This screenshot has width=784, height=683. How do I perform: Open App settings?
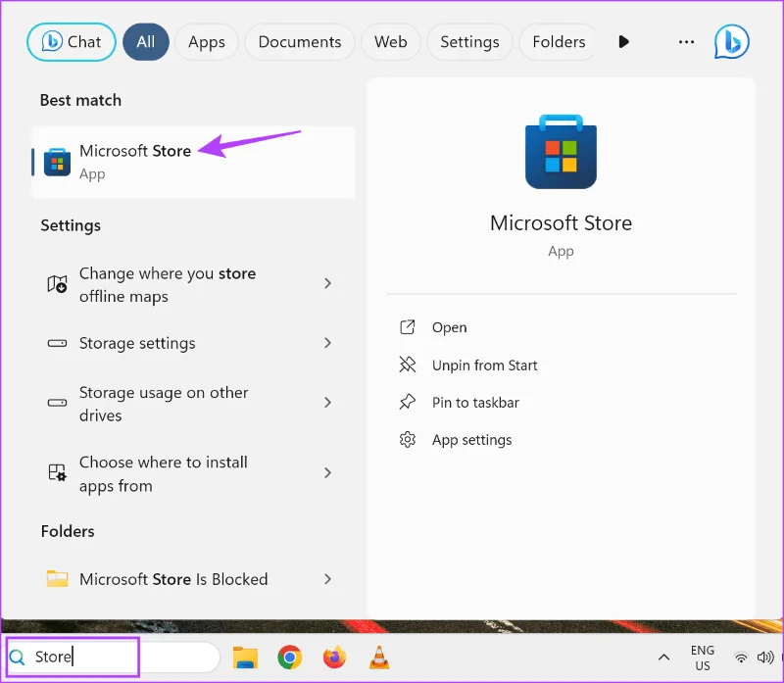pos(471,440)
